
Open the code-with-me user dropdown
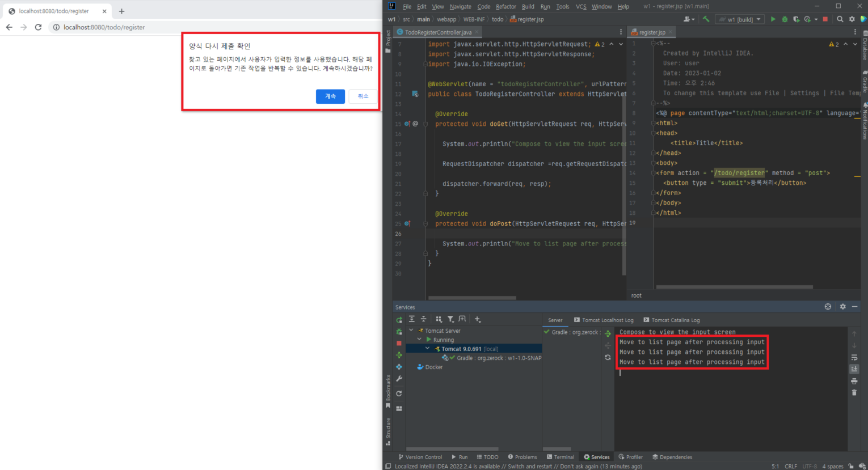[689, 19]
